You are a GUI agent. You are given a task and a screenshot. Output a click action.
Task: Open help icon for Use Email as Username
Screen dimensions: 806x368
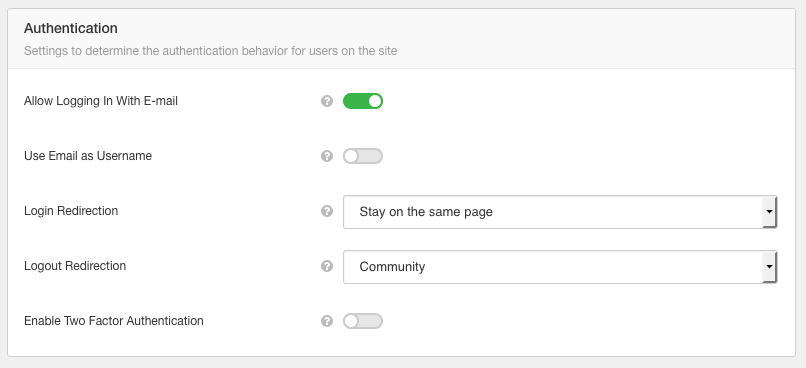[x=327, y=156]
